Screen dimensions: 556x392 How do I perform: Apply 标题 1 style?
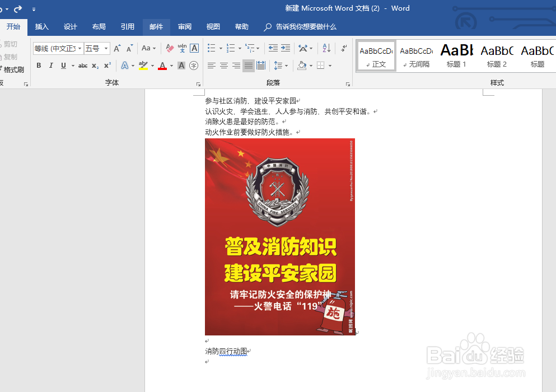click(457, 56)
